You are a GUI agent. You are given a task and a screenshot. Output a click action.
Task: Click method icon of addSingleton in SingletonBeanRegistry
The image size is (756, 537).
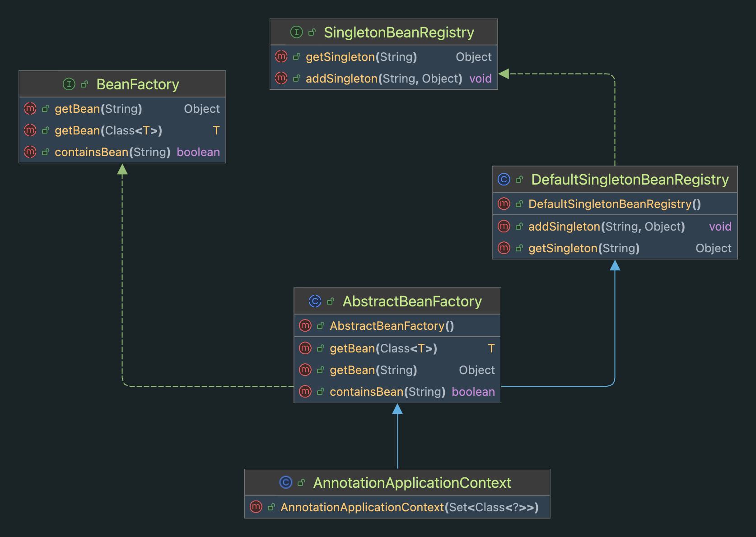(x=281, y=78)
